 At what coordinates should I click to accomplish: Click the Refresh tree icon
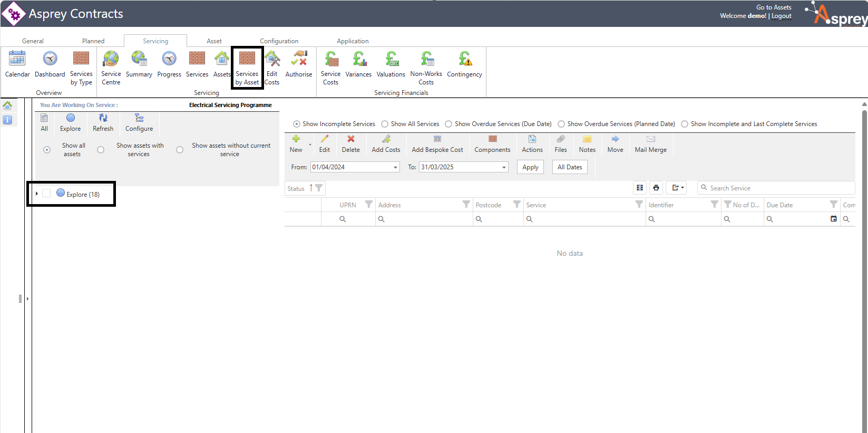pyautogui.click(x=103, y=122)
